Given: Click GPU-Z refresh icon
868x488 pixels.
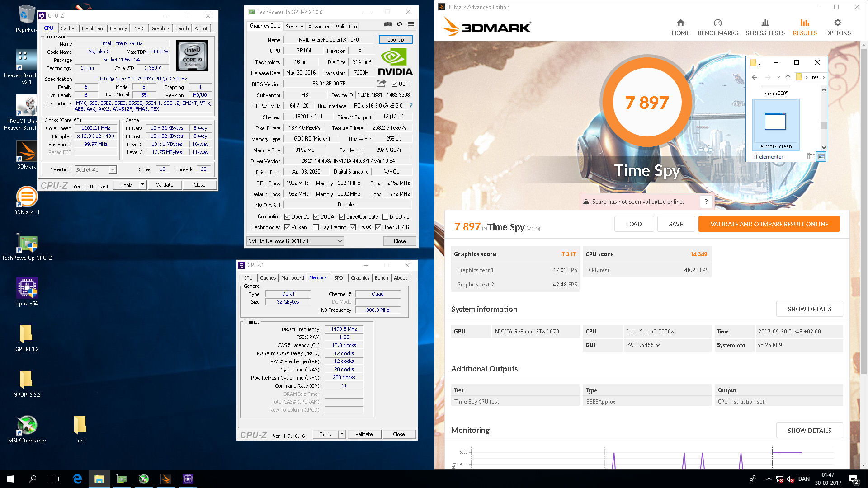Looking at the screenshot, I should point(399,24).
